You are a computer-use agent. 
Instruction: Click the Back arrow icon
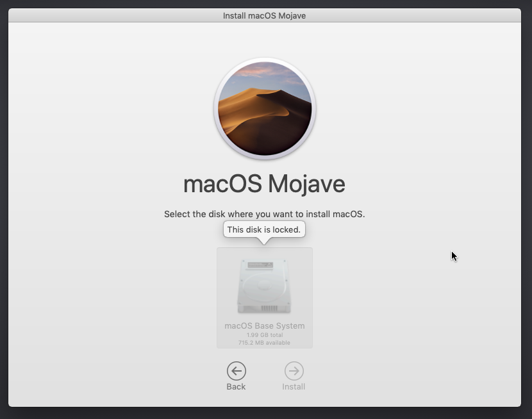pos(236,371)
